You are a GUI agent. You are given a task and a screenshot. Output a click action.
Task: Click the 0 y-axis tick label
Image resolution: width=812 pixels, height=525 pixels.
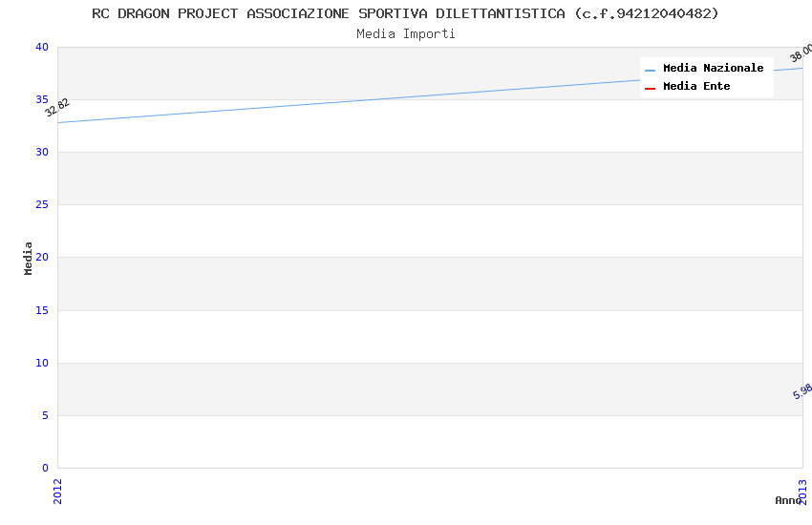(45, 468)
